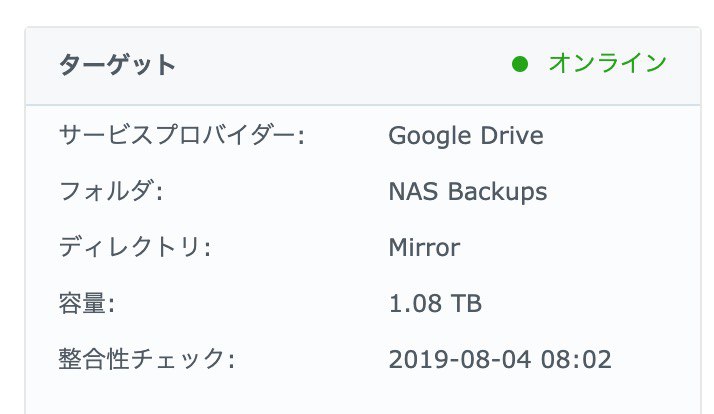This screenshot has width=714, height=414.
Task: Click the green online status dot
Action: [520, 64]
